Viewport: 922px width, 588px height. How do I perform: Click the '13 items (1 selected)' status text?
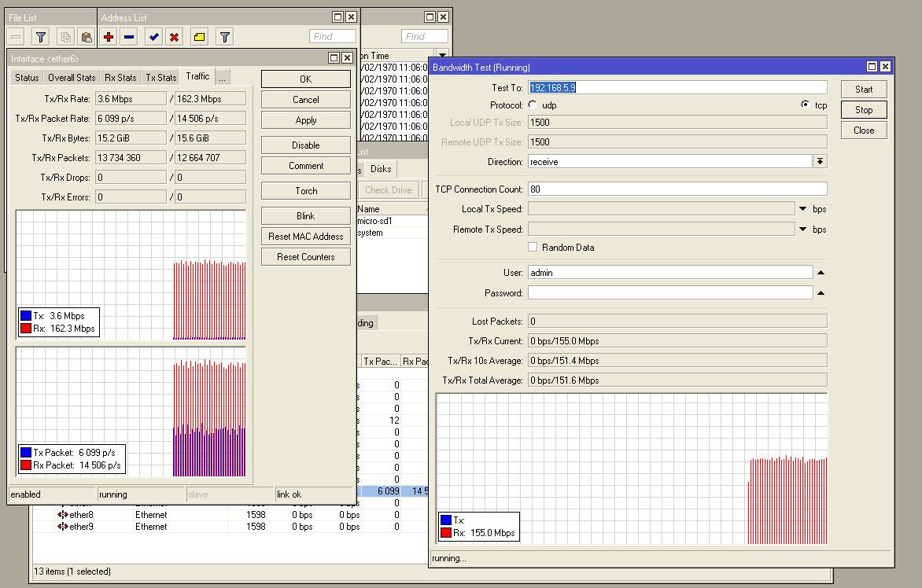[x=72, y=571]
